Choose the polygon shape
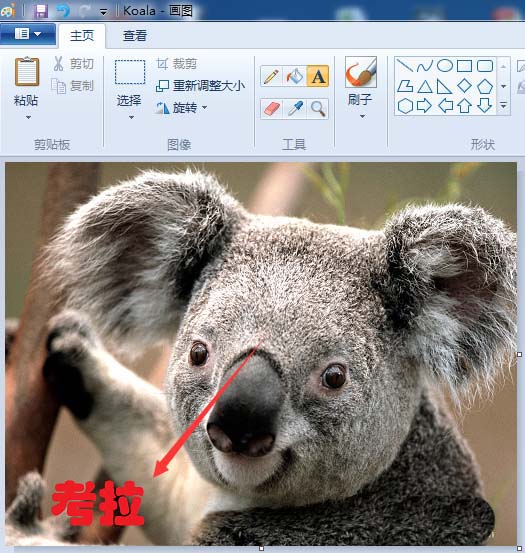The image size is (525, 553). click(x=405, y=86)
